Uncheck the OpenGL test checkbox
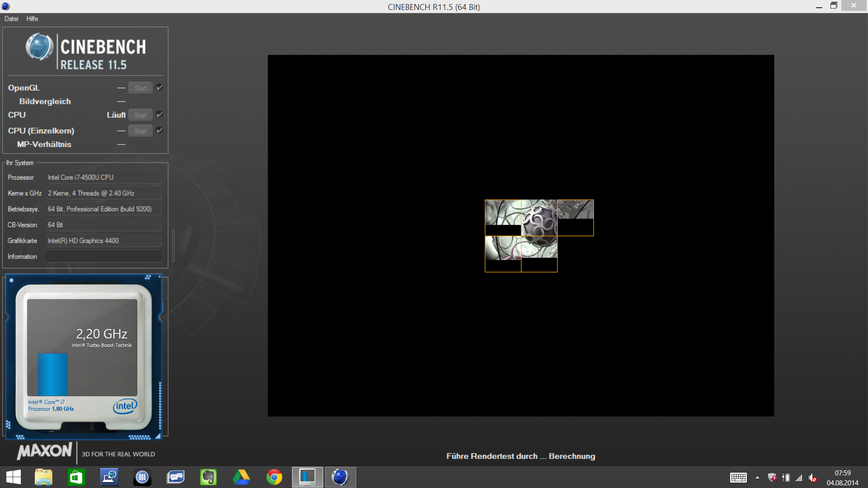The height and width of the screenshot is (488, 868). coord(159,88)
